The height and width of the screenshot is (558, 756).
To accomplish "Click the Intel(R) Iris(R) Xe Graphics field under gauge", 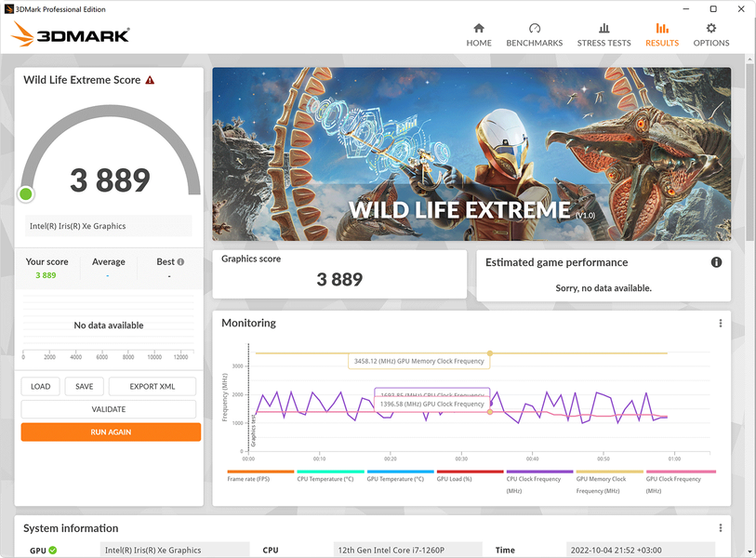I will point(109,226).
